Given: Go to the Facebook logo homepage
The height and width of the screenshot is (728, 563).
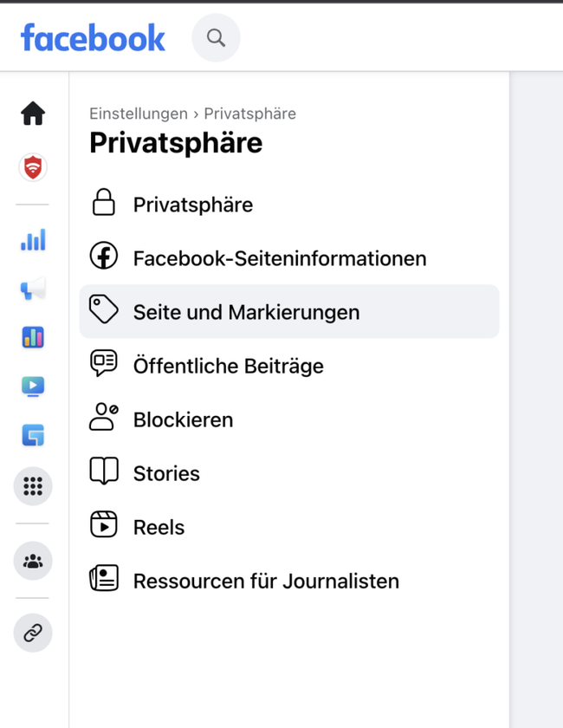Looking at the screenshot, I should [93, 38].
